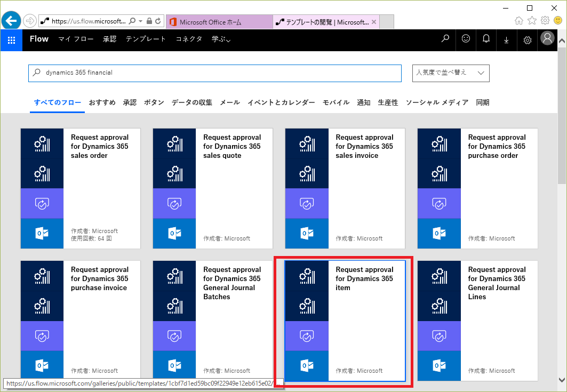Viewport: 567px width, 392px height.
Task: Click the browser forward arrow
Action: 30,21
